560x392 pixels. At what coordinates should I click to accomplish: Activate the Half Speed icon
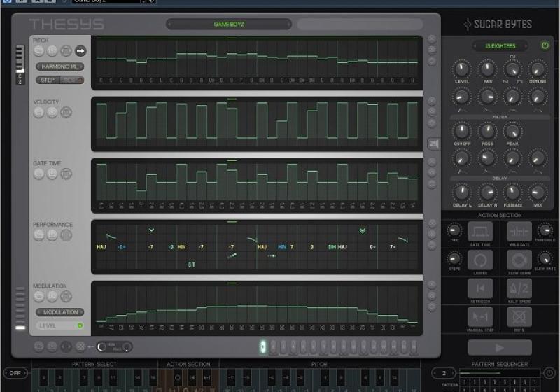tap(519, 288)
